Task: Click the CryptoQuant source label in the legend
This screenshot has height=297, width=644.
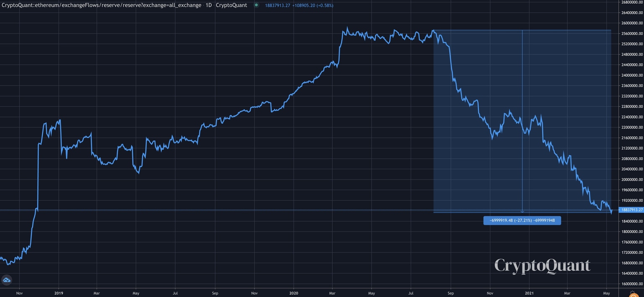Action: [231, 5]
